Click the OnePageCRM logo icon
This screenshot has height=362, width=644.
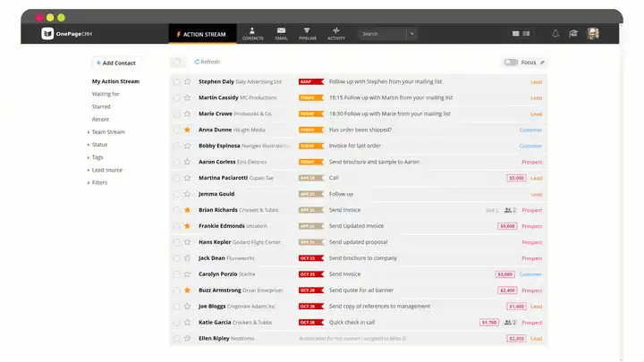click(x=47, y=34)
